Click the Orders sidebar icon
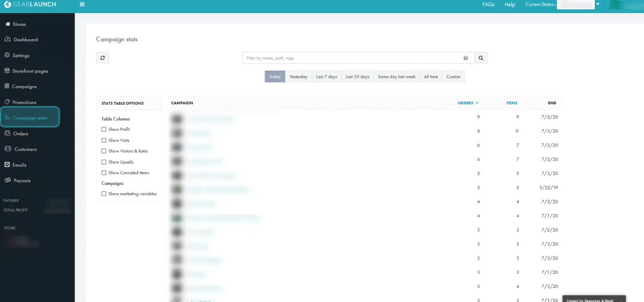The image size is (644, 302). (x=8, y=133)
